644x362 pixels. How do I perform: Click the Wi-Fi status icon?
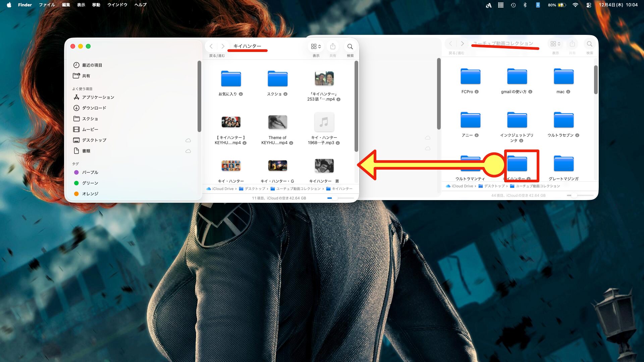click(575, 5)
